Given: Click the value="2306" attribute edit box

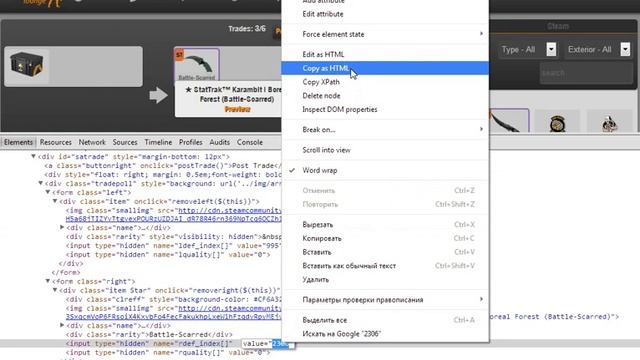Looking at the screenshot, I should tap(267, 344).
